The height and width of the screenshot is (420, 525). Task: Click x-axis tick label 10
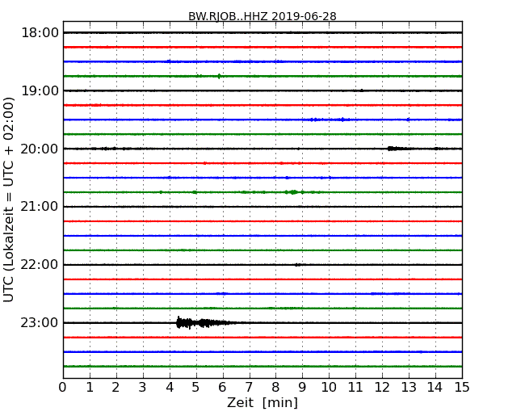(x=329, y=387)
